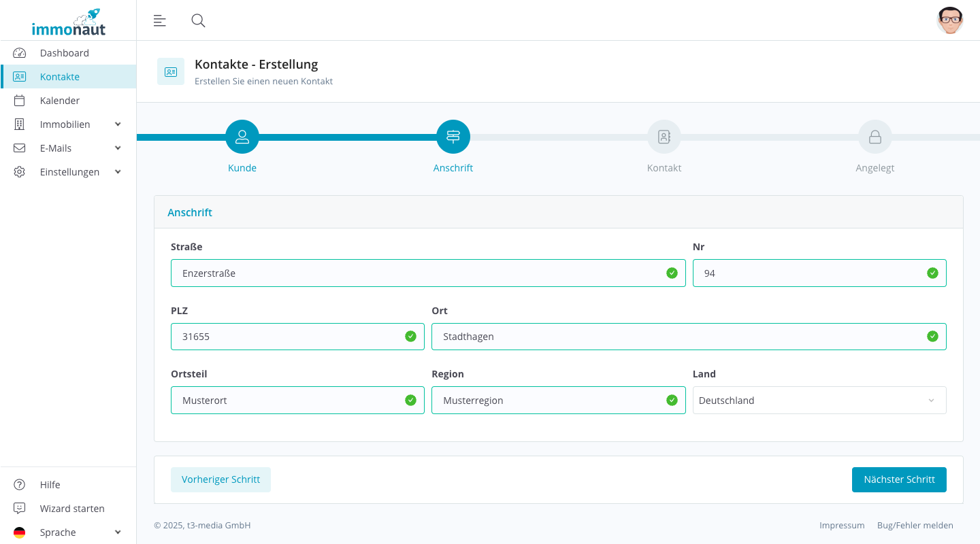Image resolution: width=980 pixels, height=544 pixels.
Task: Go to Dashboard in the sidebar
Action: pos(64,53)
